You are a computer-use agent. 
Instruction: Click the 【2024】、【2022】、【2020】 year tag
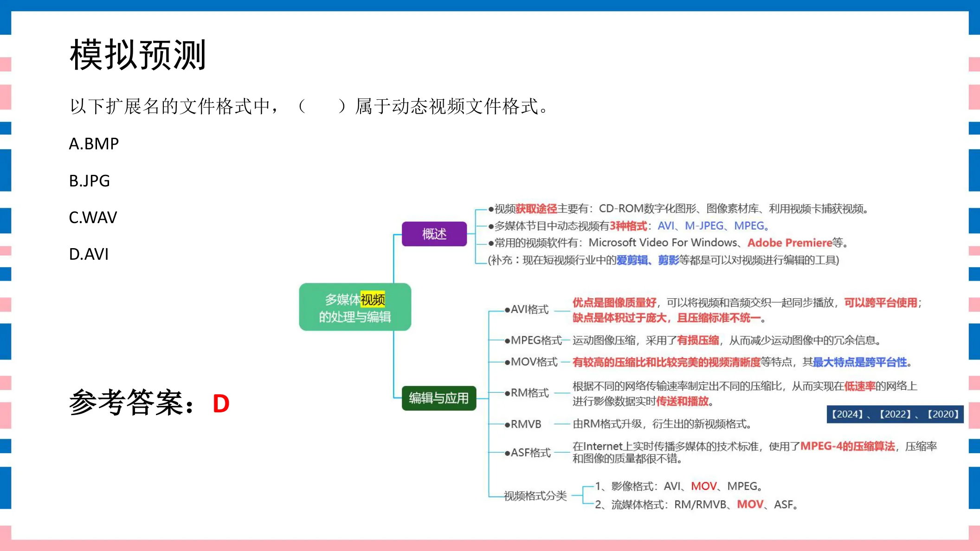pos(895,414)
